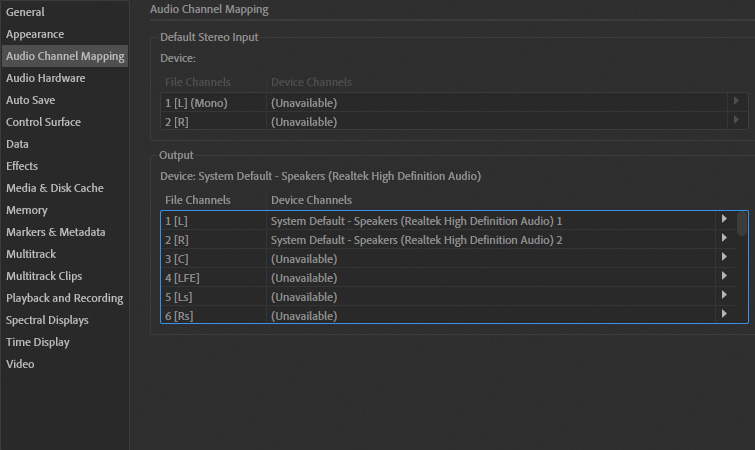The width and height of the screenshot is (755, 450).
Task: Open Audio Hardware preferences
Action: [x=45, y=78]
